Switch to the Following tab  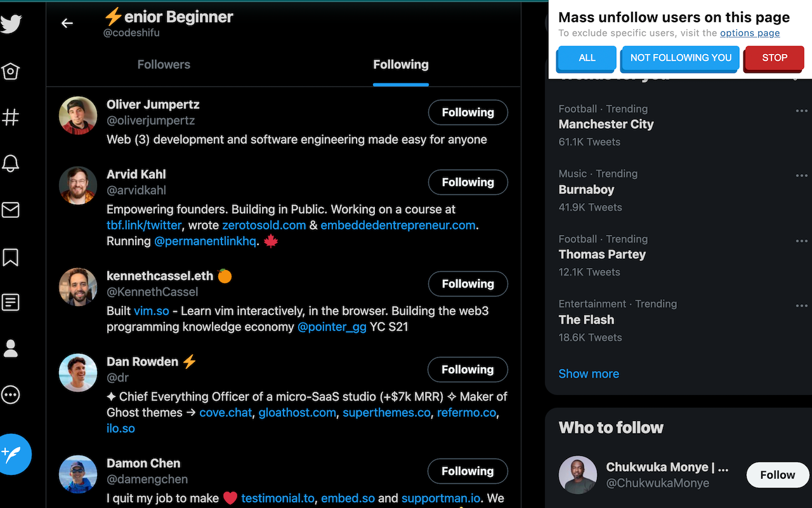coord(400,64)
